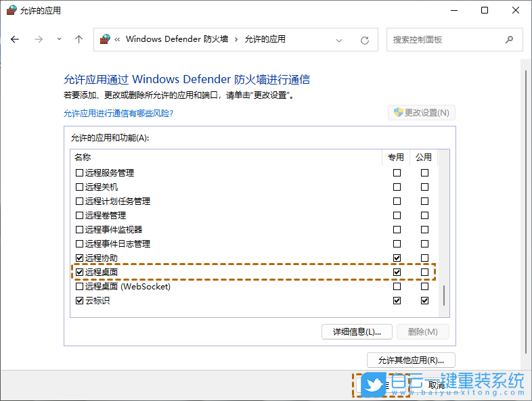
Task: Go up one folder level
Action: (x=79, y=40)
